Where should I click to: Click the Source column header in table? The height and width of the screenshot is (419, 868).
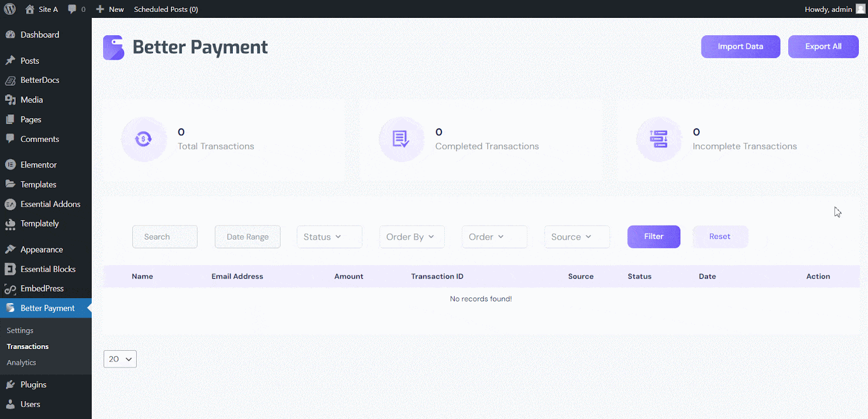click(581, 276)
